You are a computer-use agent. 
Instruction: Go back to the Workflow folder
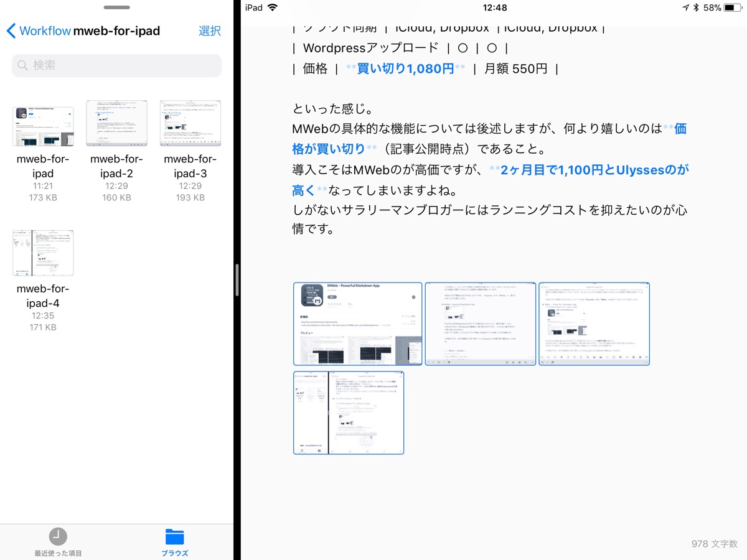pyautogui.click(x=38, y=31)
